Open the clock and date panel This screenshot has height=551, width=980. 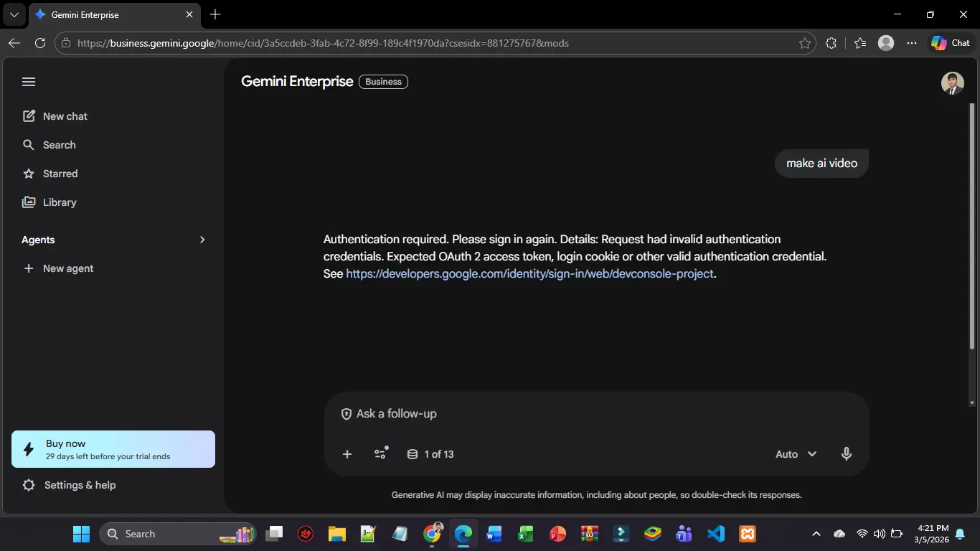pyautogui.click(x=933, y=533)
